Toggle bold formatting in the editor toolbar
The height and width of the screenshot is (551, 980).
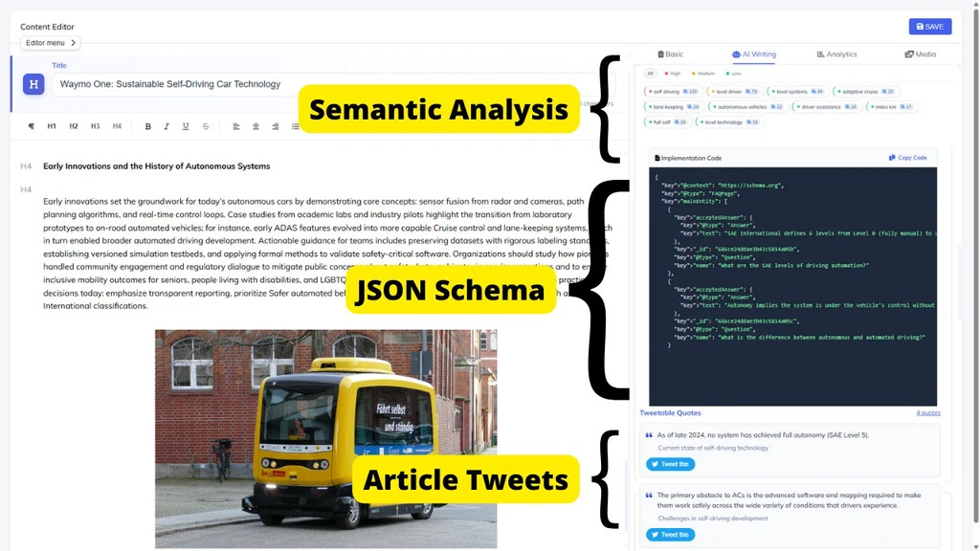147,126
